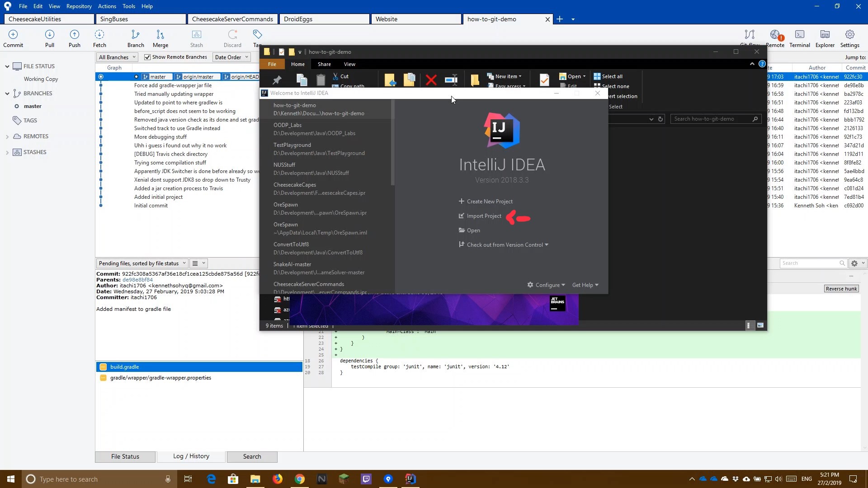Open the Repository menu
Image resolution: width=868 pixels, height=488 pixels.
coord(79,6)
